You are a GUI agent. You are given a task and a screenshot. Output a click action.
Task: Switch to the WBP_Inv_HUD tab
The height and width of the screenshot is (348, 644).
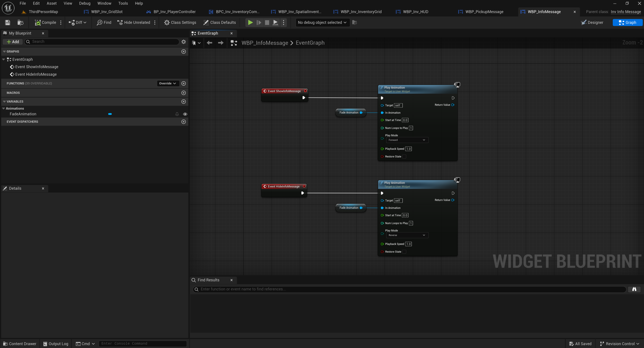pyautogui.click(x=415, y=12)
